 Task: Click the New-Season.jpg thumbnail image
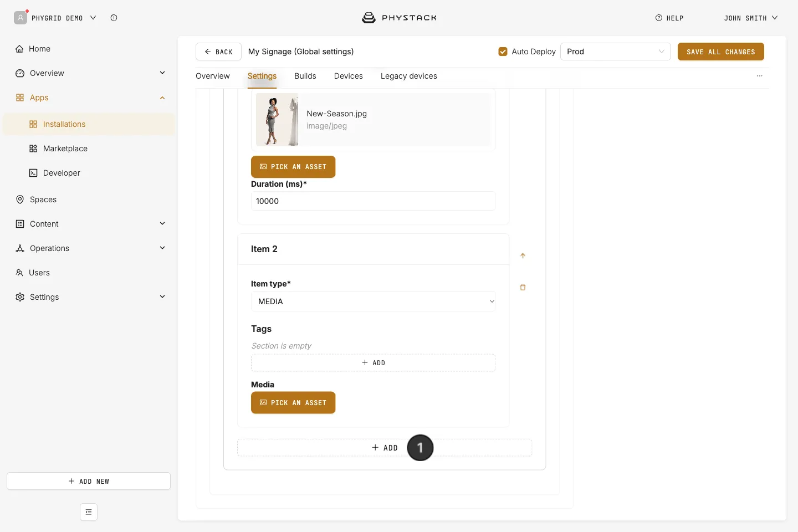click(277, 120)
